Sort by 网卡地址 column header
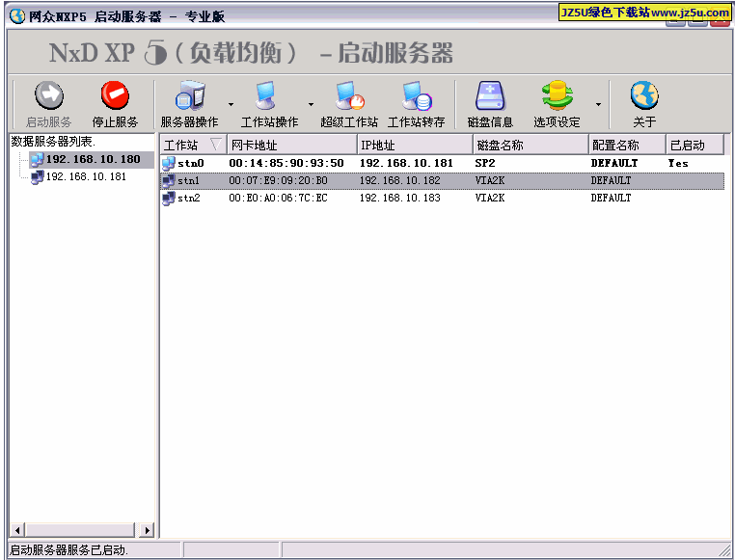735x560 pixels. click(x=292, y=145)
